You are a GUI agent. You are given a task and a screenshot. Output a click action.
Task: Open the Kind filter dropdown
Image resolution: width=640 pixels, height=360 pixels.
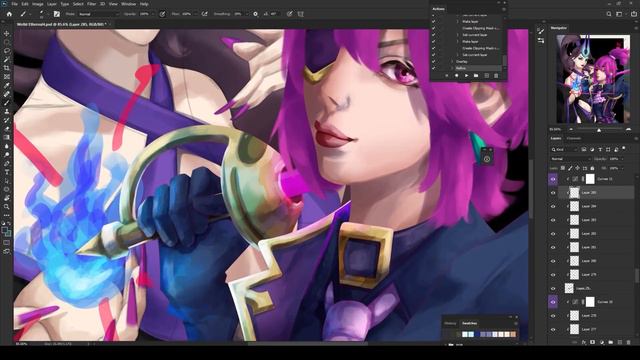564,149
